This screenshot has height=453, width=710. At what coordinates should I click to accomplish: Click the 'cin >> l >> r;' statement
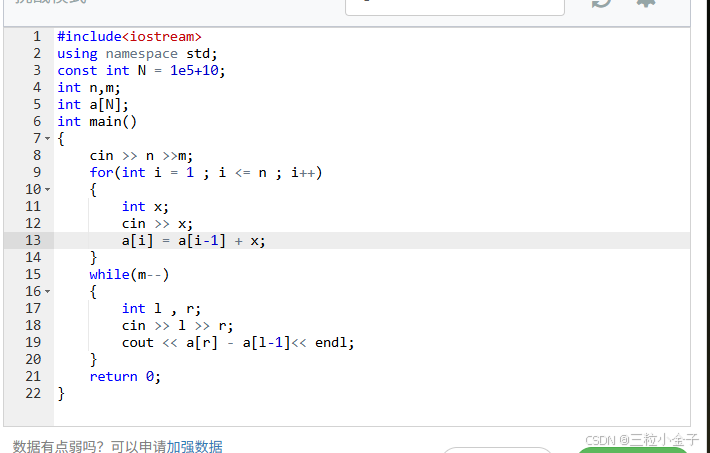click(x=178, y=326)
